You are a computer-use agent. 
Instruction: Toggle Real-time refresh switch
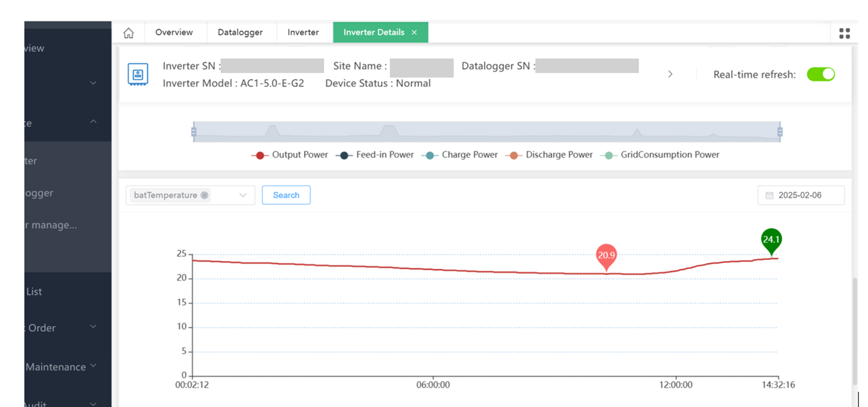coord(820,75)
